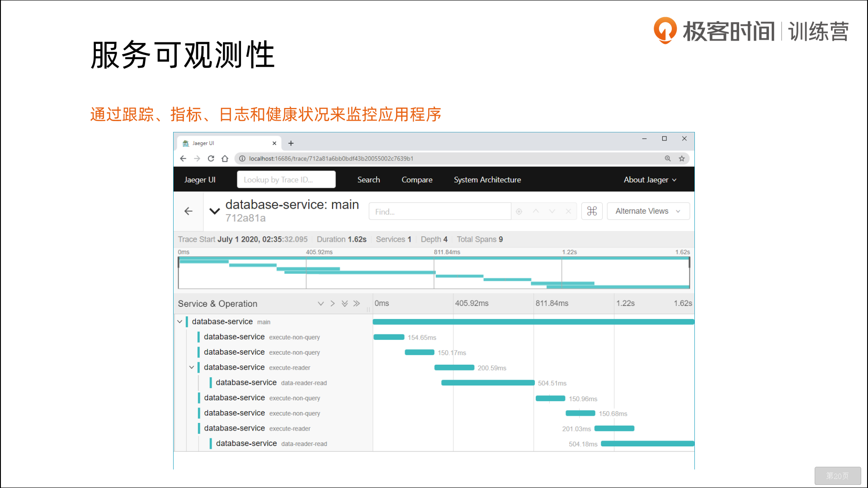The image size is (868, 488).
Task: Reload the page in browser
Action: (x=211, y=159)
